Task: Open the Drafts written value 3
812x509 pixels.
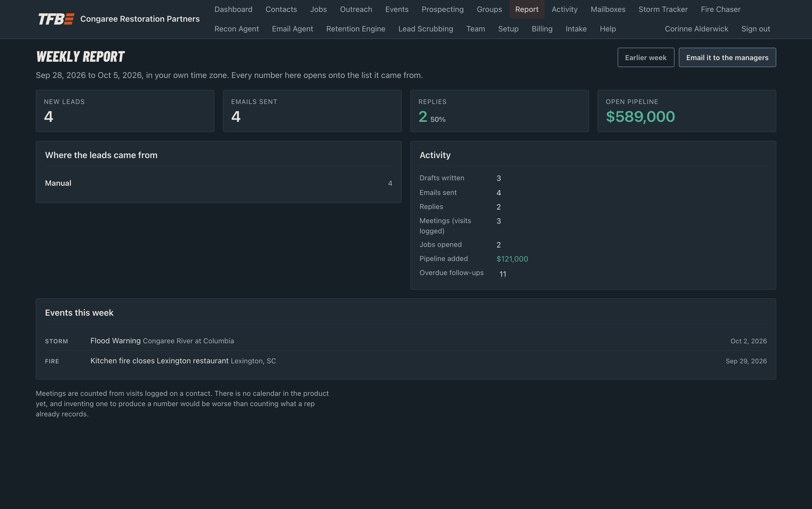Action: [x=498, y=178]
